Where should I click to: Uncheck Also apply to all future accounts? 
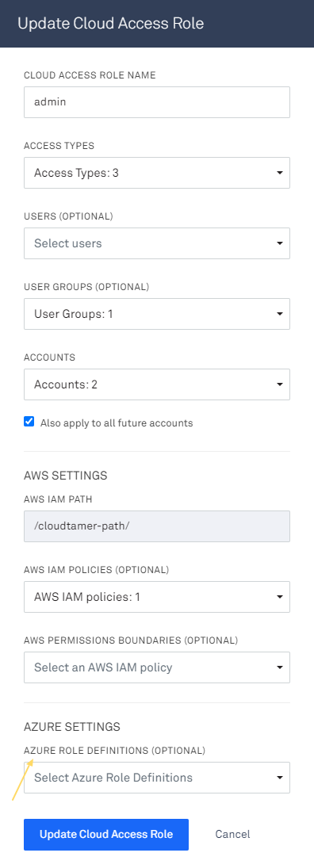[29, 422]
